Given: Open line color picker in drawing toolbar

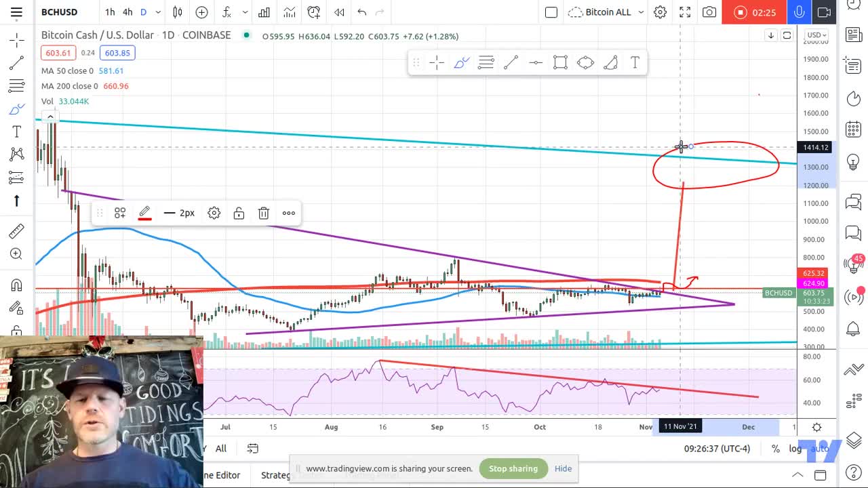Looking at the screenshot, I should [x=144, y=213].
